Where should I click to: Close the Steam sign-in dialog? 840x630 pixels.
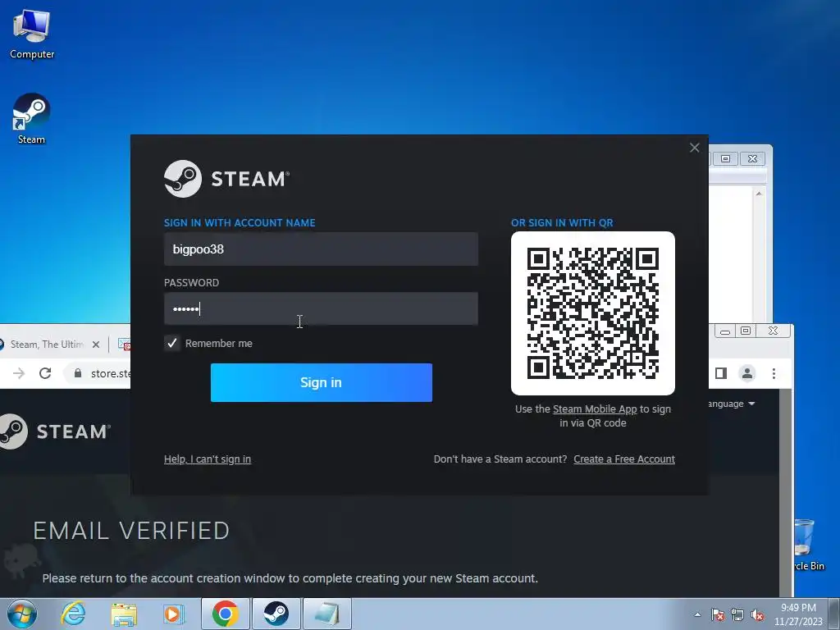tap(694, 148)
